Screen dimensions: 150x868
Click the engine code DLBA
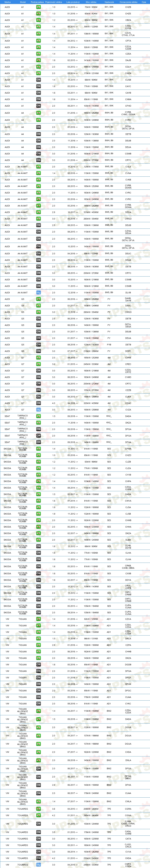pyautogui.click(x=128, y=540)
